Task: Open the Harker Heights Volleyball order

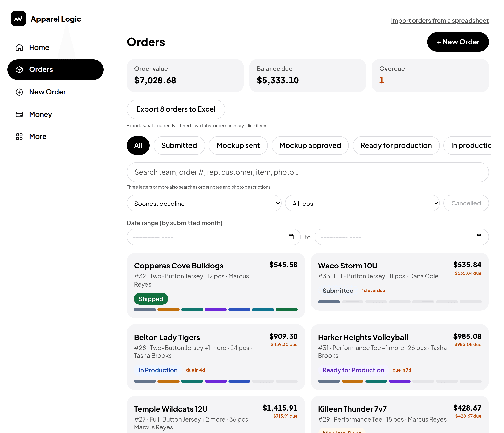Action: 400,357
